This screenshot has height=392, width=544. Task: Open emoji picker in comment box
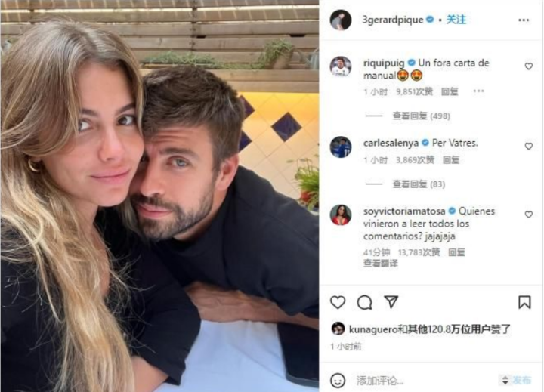(x=338, y=381)
